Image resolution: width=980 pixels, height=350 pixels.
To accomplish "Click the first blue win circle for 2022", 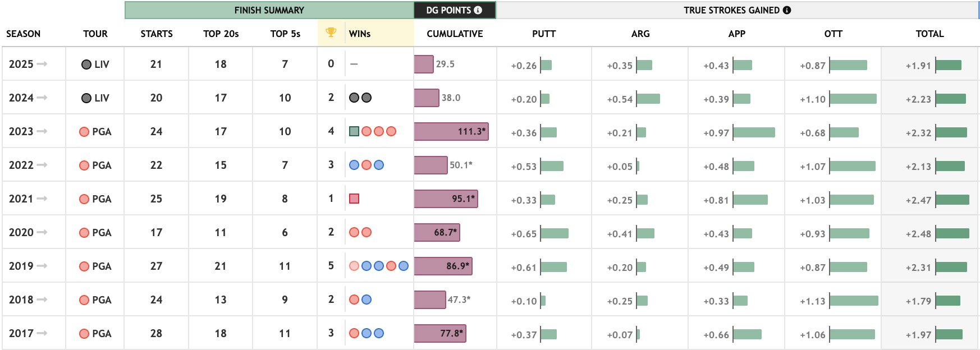I will coord(354,165).
